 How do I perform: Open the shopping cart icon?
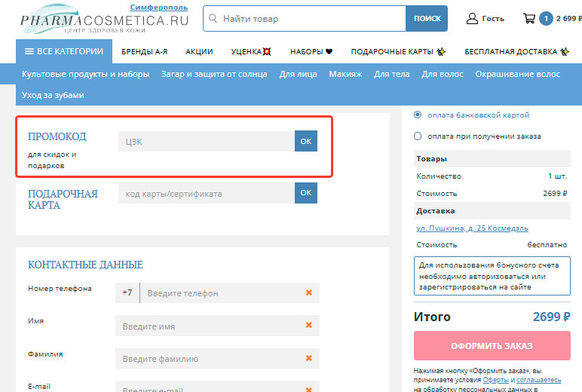529,18
